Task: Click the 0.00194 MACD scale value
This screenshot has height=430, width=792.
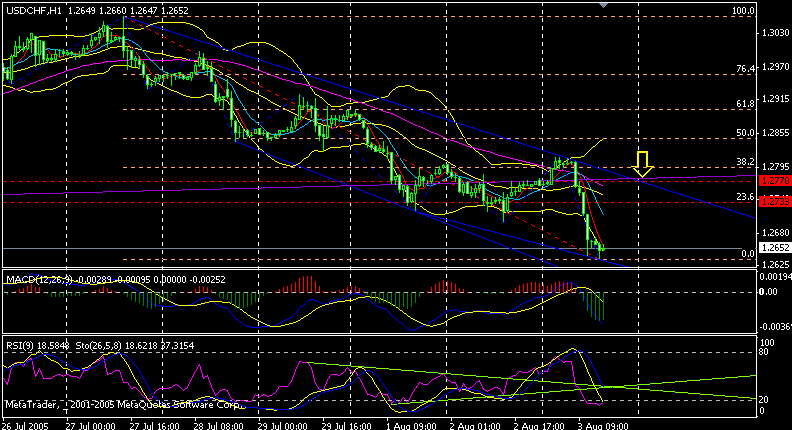Action: (775, 277)
